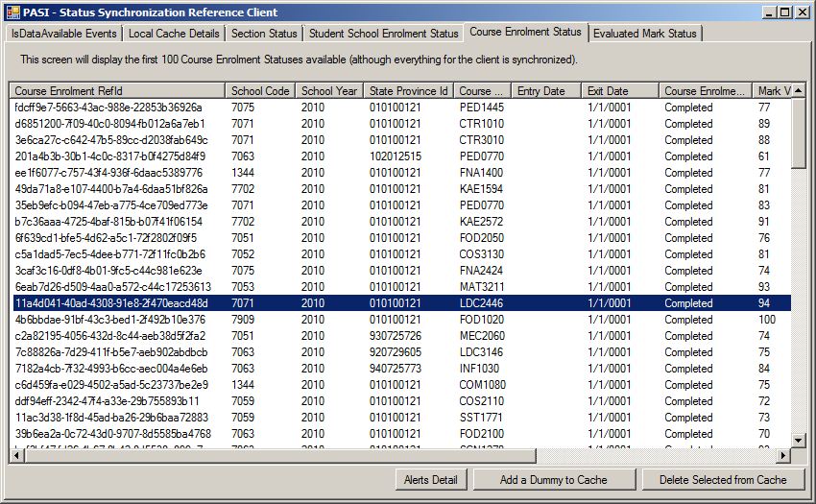Switch to the Evaluated Mark Status tab
Viewport: 816px width, 504px height.
tap(644, 34)
